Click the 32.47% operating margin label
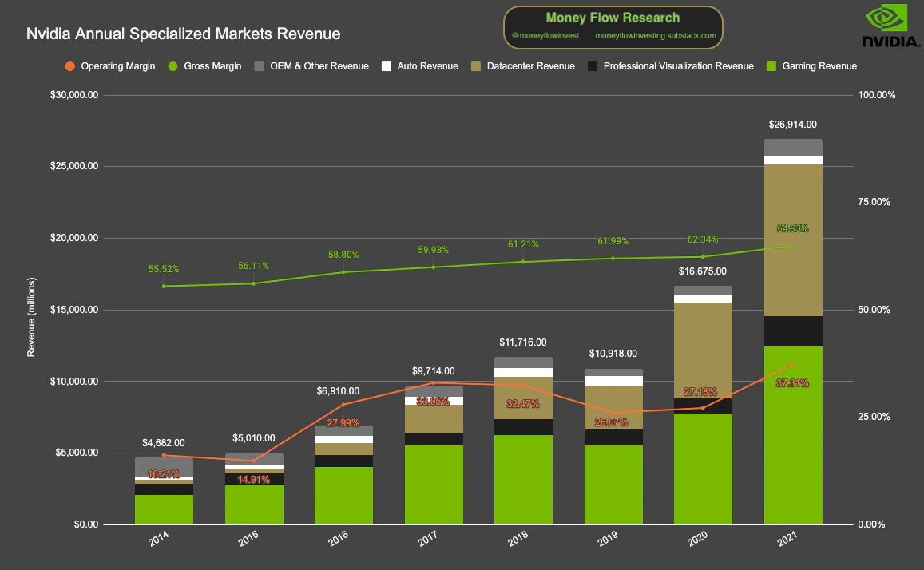Screen dimensions: 924x570 tap(523, 404)
